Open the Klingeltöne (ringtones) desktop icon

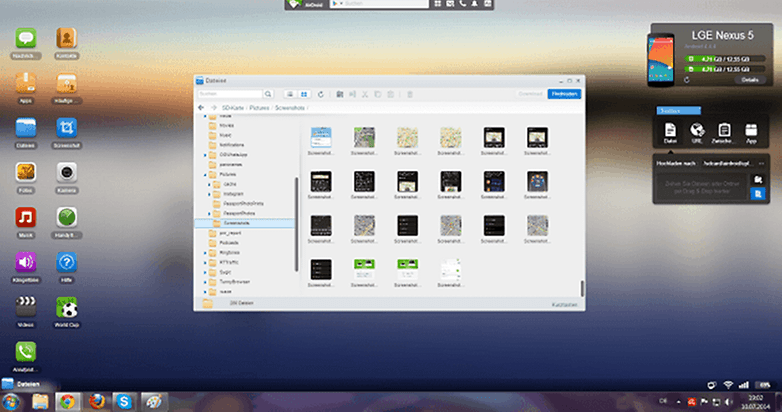click(x=26, y=262)
